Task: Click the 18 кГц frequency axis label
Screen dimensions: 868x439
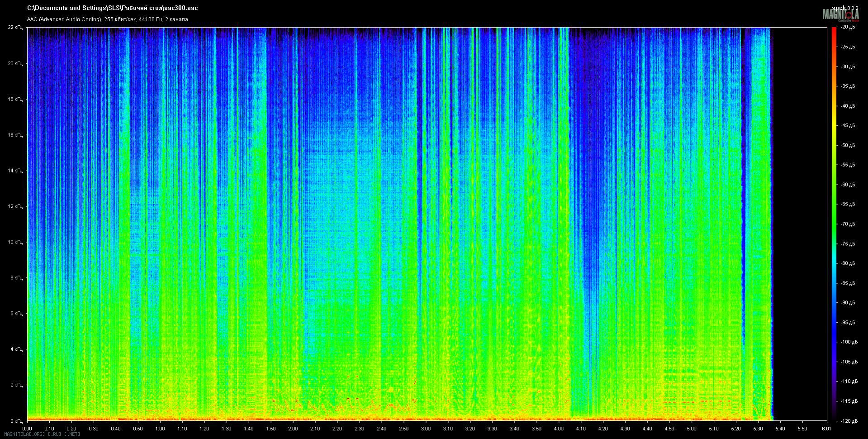Action: 15,99
